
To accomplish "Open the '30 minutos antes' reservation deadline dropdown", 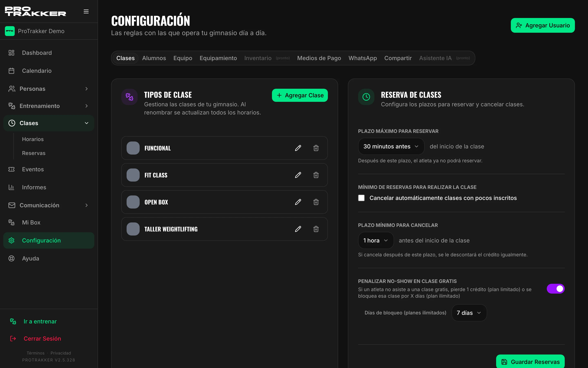I will pyautogui.click(x=391, y=147).
